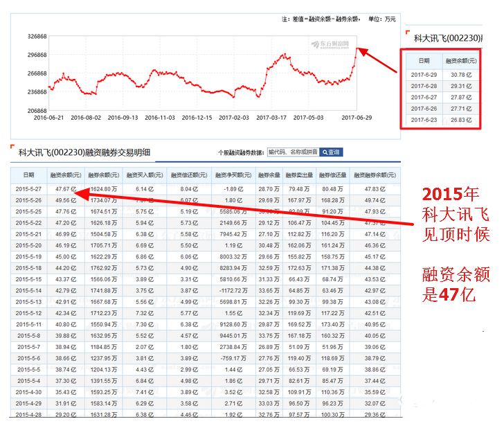Click the 融券余量 column header
504x428 pixels.
point(269,175)
